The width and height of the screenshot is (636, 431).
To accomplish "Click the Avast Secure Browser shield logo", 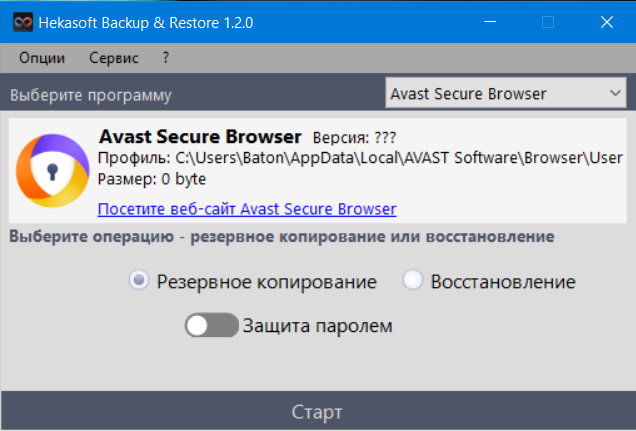I will coord(52,171).
